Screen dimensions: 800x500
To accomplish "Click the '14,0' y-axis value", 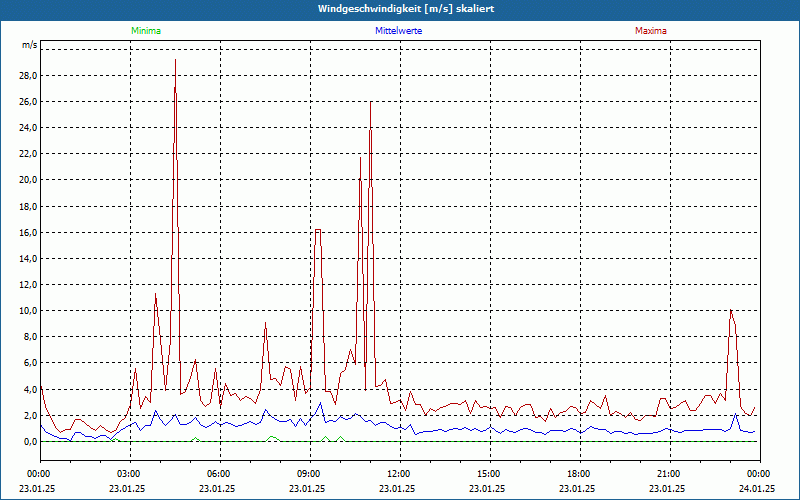I will (27, 259).
